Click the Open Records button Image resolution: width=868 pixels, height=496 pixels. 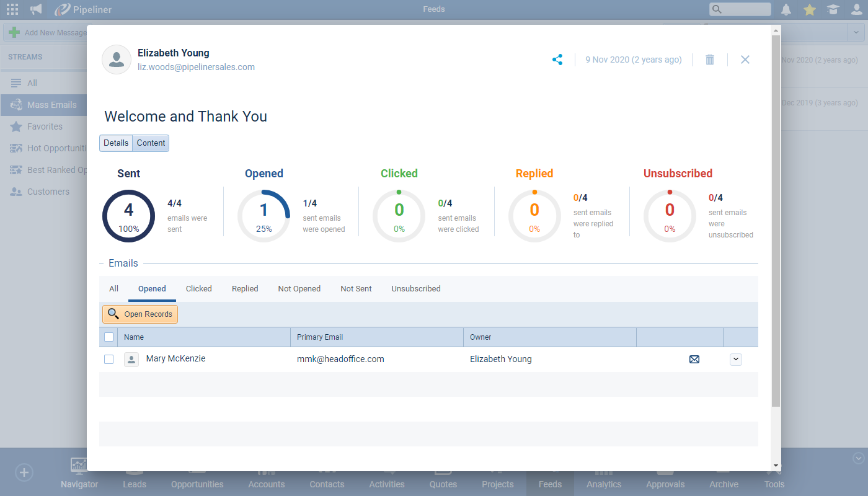(x=140, y=314)
